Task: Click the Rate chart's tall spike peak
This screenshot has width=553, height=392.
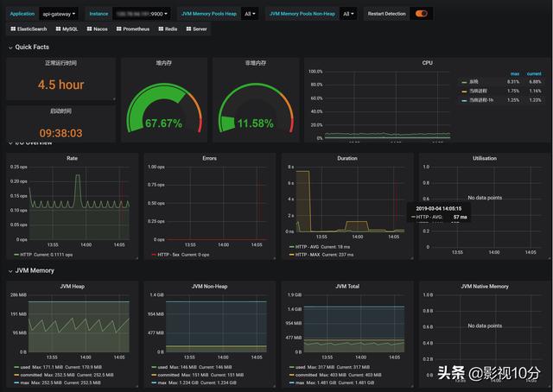Action: point(78,175)
